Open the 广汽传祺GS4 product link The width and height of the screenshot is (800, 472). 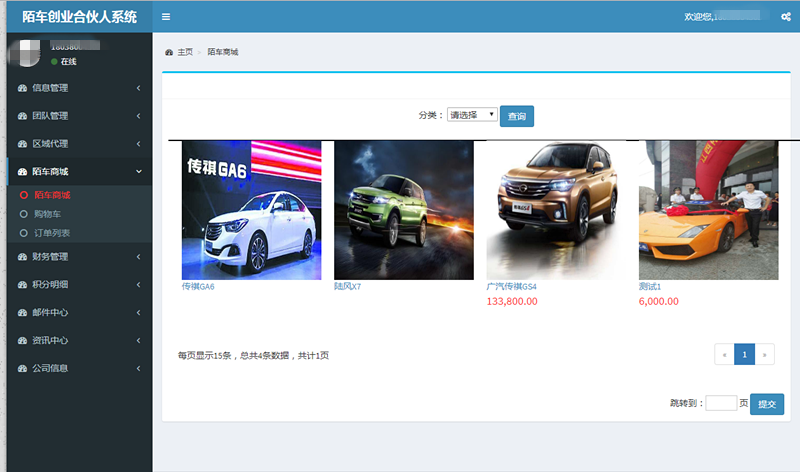(511, 287)
